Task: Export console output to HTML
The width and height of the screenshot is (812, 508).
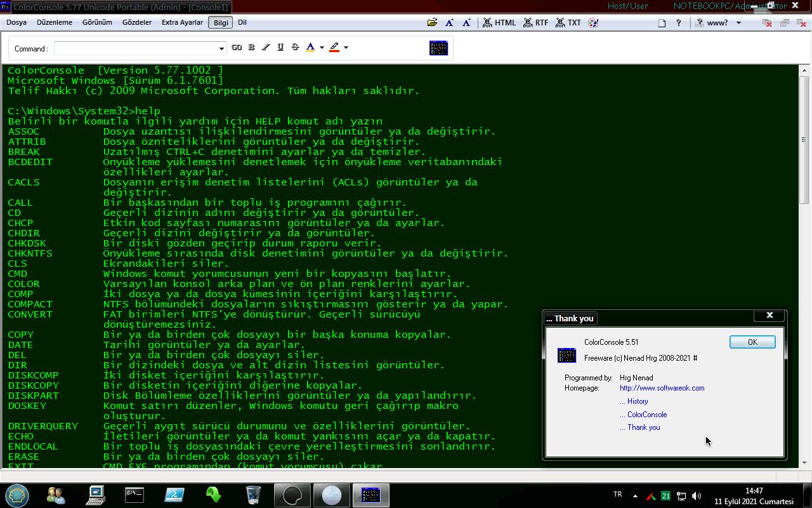Action: [499, 22]
